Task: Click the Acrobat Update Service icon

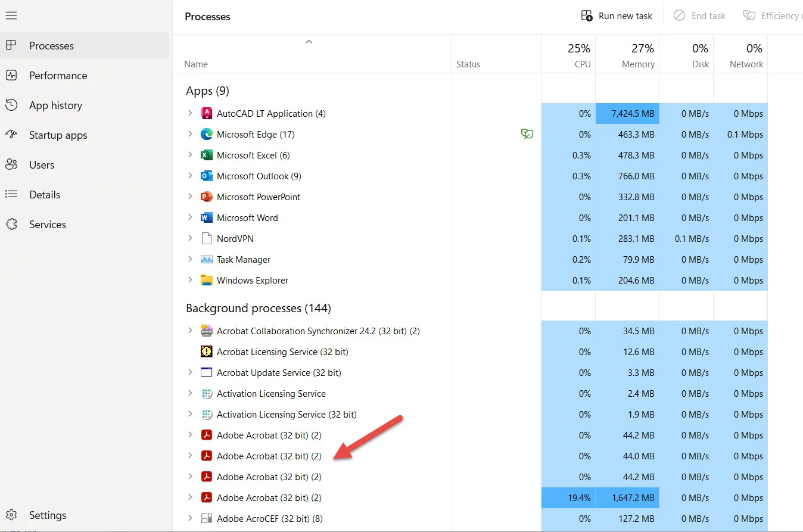Action: pyautogui.click(x=207, y=372)
